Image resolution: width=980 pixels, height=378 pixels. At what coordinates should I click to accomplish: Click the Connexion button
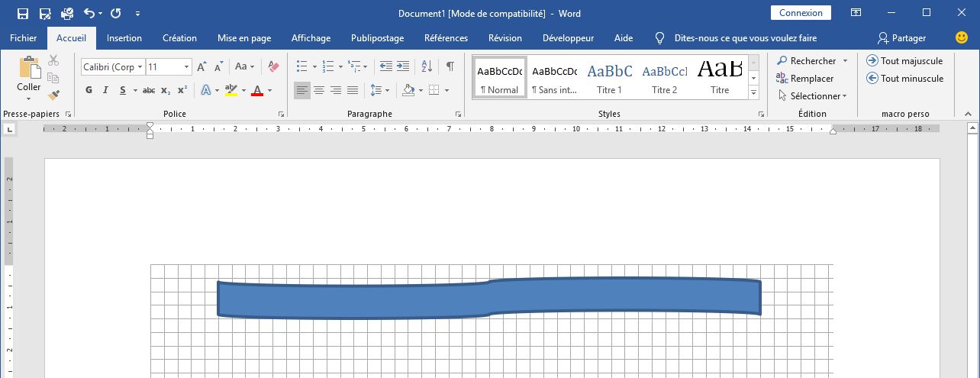(x=801, y=13)
